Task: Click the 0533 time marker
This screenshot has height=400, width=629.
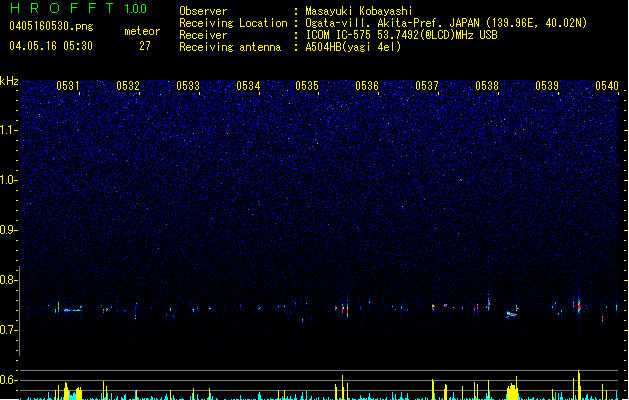Action: (x=188, y=85)
